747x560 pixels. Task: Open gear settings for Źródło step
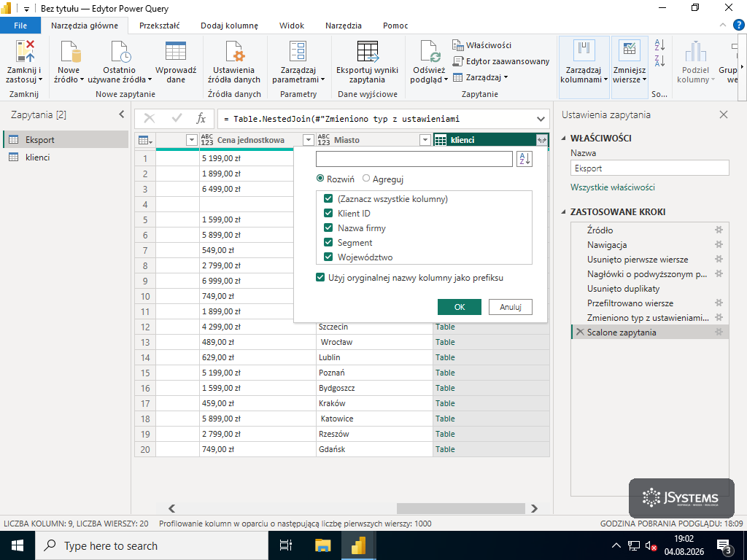pos(719,230)
